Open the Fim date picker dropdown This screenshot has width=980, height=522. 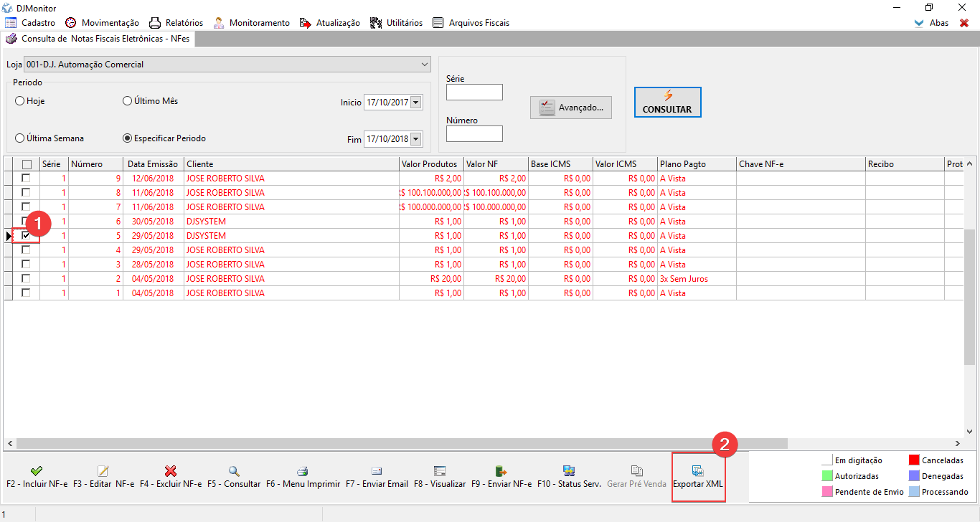[416, 139]
